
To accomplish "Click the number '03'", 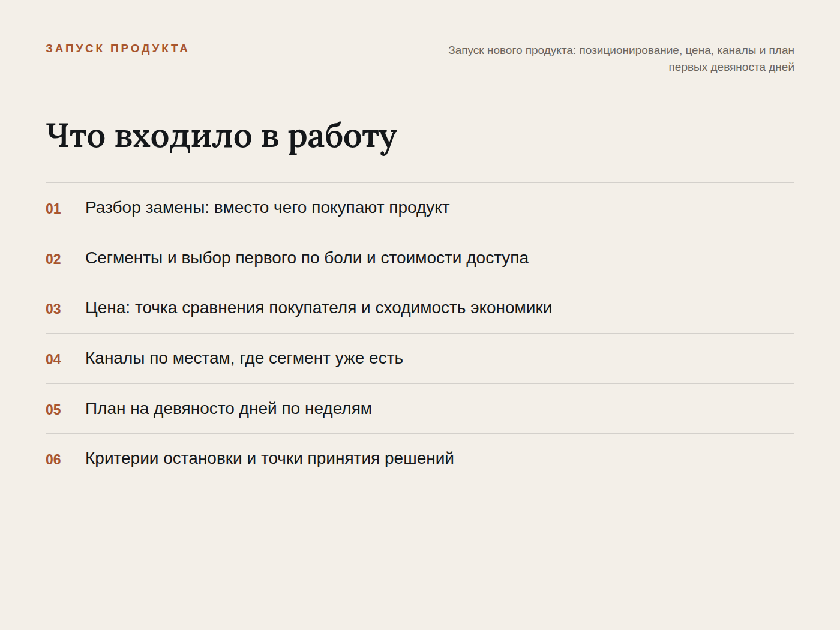I will [53, 309].
